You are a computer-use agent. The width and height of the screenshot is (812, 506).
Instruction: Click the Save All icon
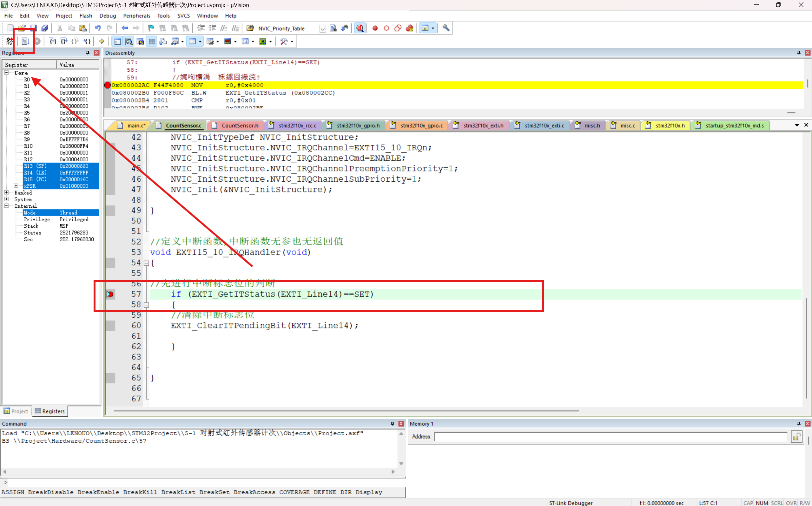44,28
